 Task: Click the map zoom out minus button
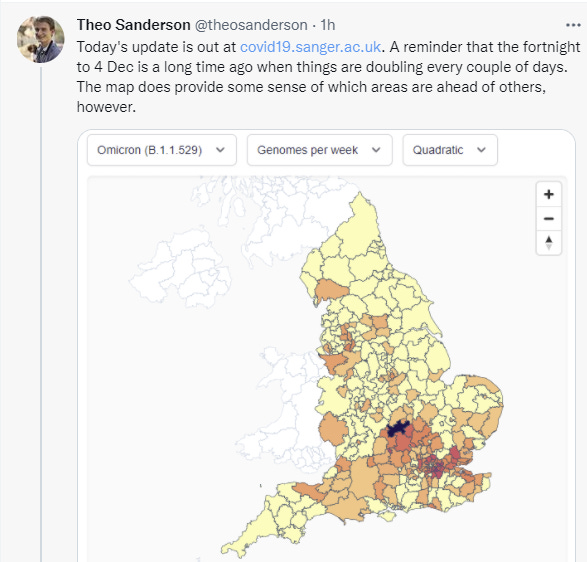[548, 219]
